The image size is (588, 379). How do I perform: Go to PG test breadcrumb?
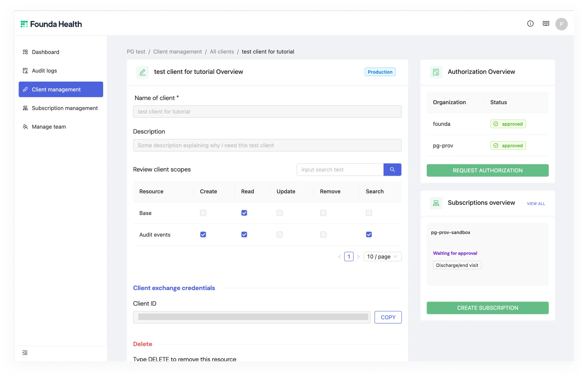pyautogui.click(x=136, y=52)
